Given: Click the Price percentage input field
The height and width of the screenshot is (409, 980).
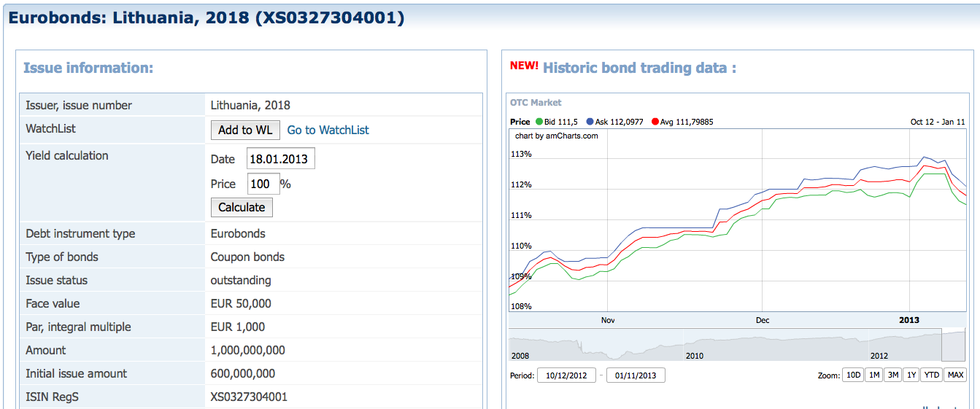Looking at the screenshot, I should [x=263, y=184].
